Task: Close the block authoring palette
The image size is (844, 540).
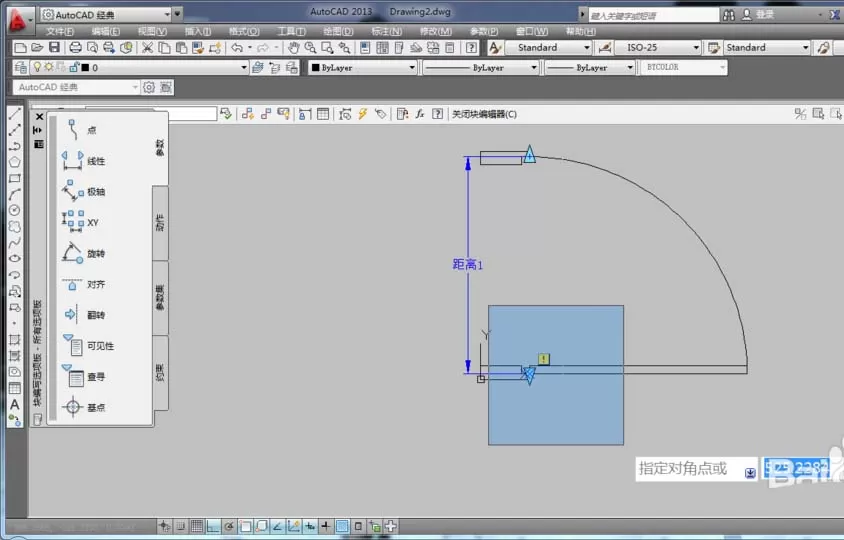Action: (39, 116)
